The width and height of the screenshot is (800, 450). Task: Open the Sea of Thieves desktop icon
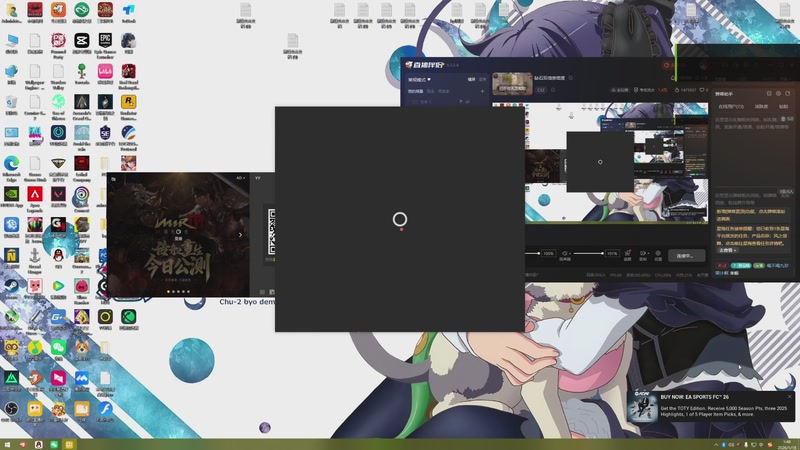[x=58, y=102]
